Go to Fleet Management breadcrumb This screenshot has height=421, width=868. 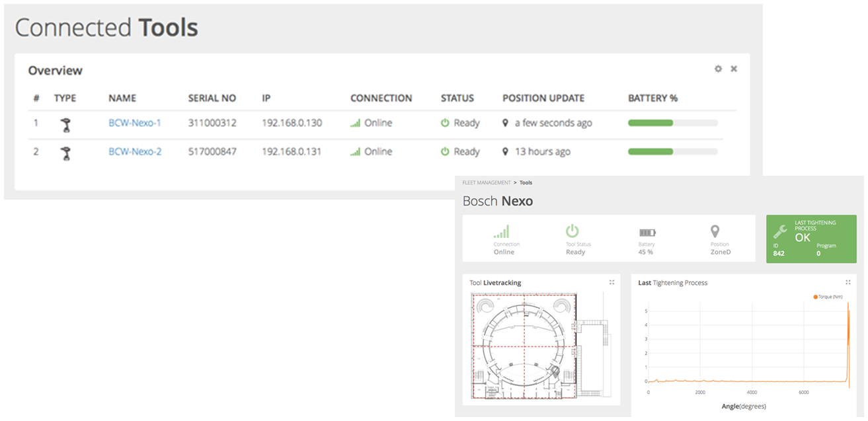pyautogui.click(x=487, y=182)
